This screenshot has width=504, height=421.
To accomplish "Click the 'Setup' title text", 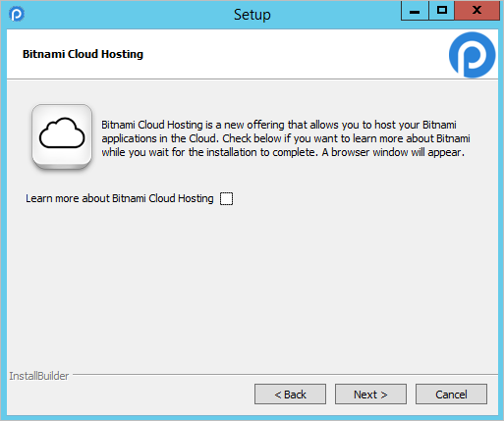I will 252,15.
